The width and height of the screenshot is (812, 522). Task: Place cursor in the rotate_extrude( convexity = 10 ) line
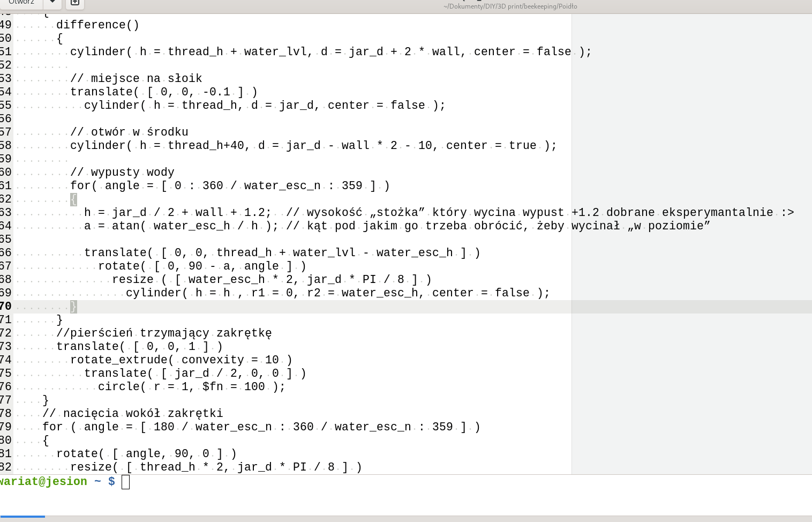coord(181,360)
